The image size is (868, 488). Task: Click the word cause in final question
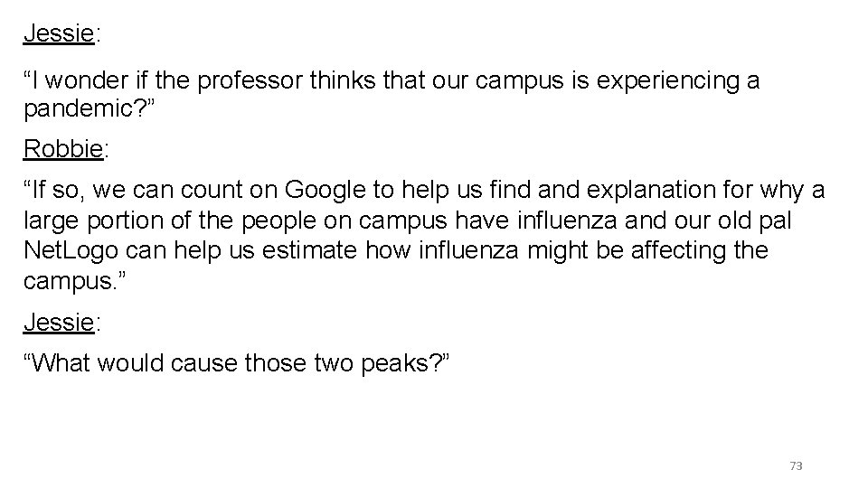click(191, 362)
